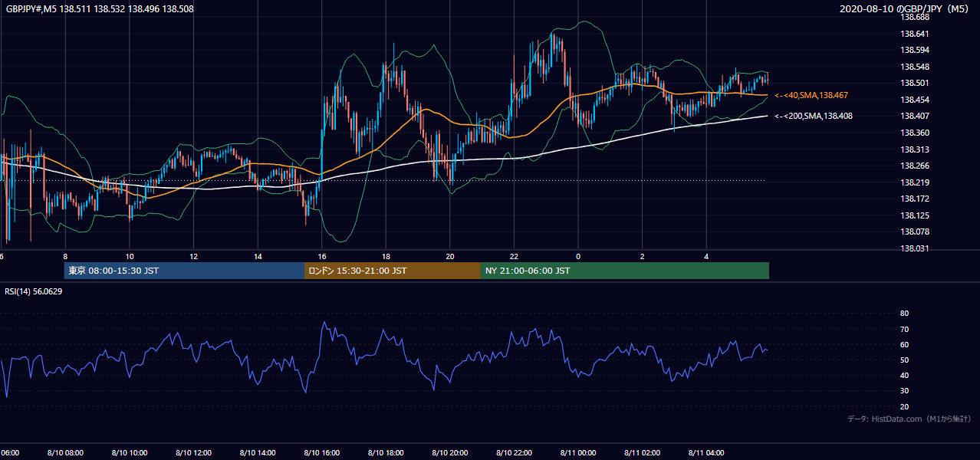This screenshot has height=460, width=980.
Task: Click the RSI scale 80 level
Action: click(x=904, y=314)
